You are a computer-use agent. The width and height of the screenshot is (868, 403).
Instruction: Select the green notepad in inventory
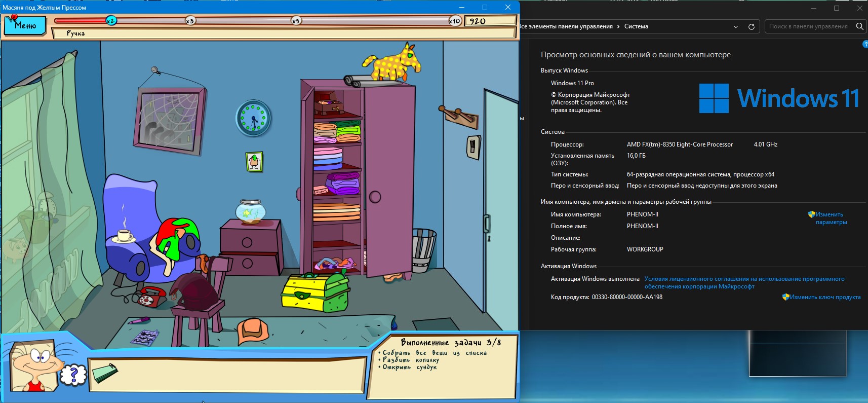105,374
